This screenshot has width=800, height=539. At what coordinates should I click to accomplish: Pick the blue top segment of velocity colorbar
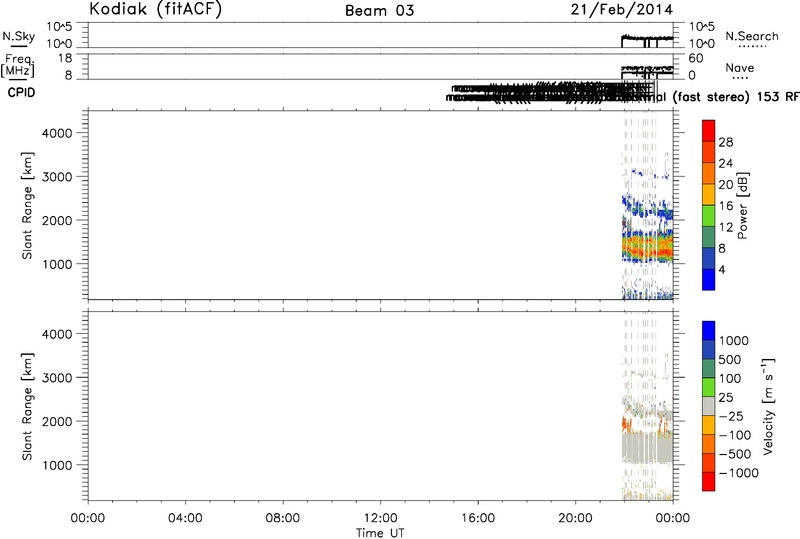[x=709, y=331]
